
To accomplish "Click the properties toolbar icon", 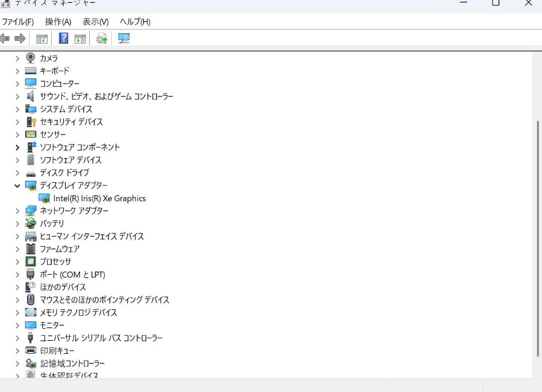I will pos(80,38).
